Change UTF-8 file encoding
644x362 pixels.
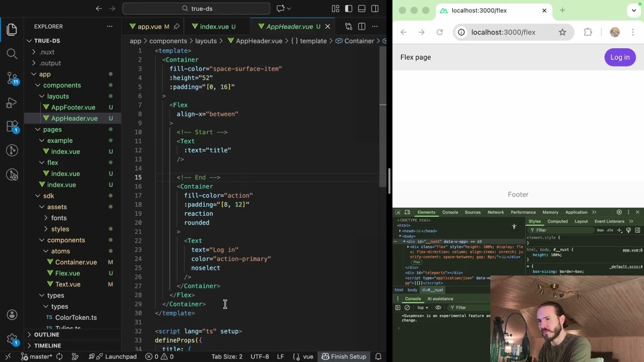260,356
